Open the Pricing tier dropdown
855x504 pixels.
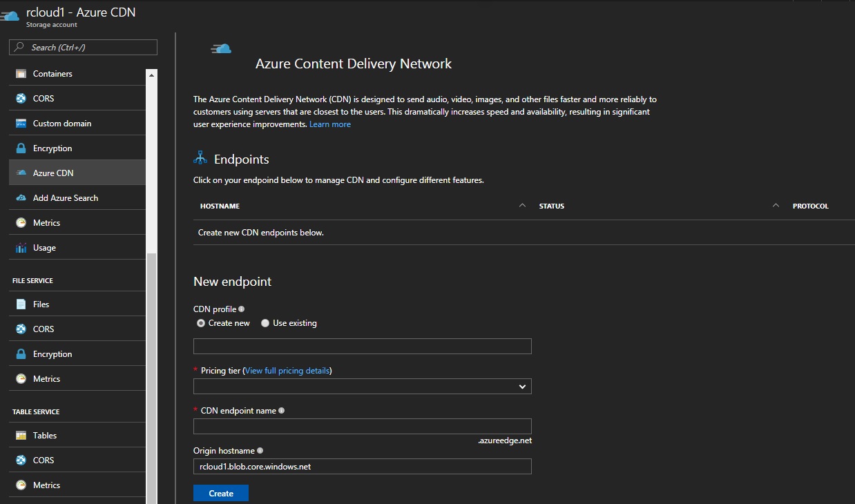362,387
